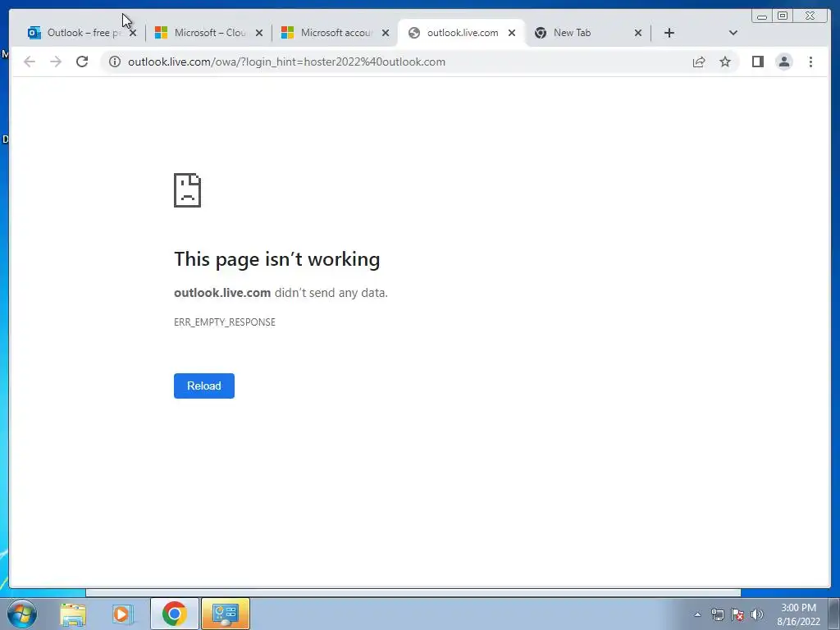Close the Microsoft – Cloud tab
Viewport: 840px width, 630px height.
pyautogui.click(x=259, y=33)
